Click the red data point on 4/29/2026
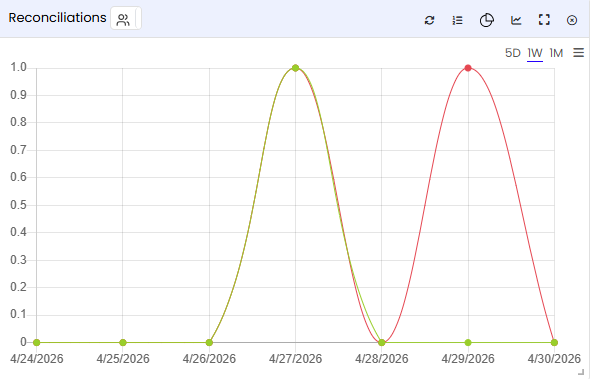Image resolution: width=591 pixels, height=379 pixels. pyautogui.click(x=468, y=68)
